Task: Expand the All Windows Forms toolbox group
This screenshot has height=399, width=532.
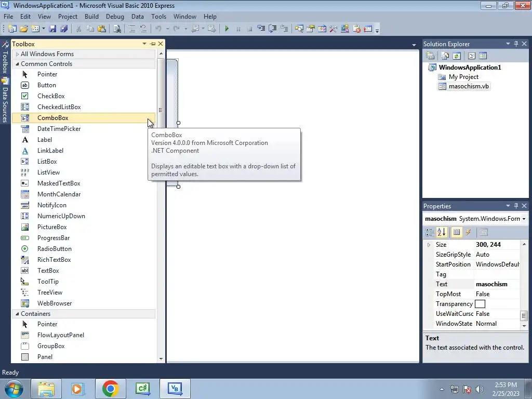Action: pos(17,54)
